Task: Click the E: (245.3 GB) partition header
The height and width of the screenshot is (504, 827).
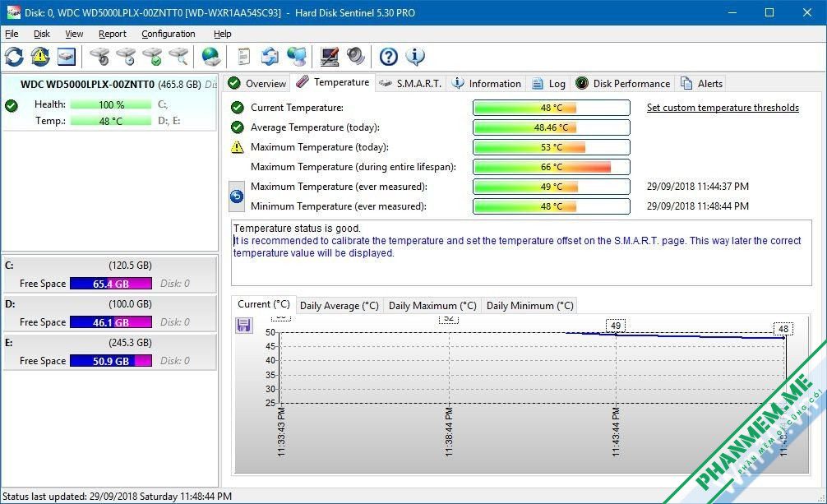Action: coord(109,343)
